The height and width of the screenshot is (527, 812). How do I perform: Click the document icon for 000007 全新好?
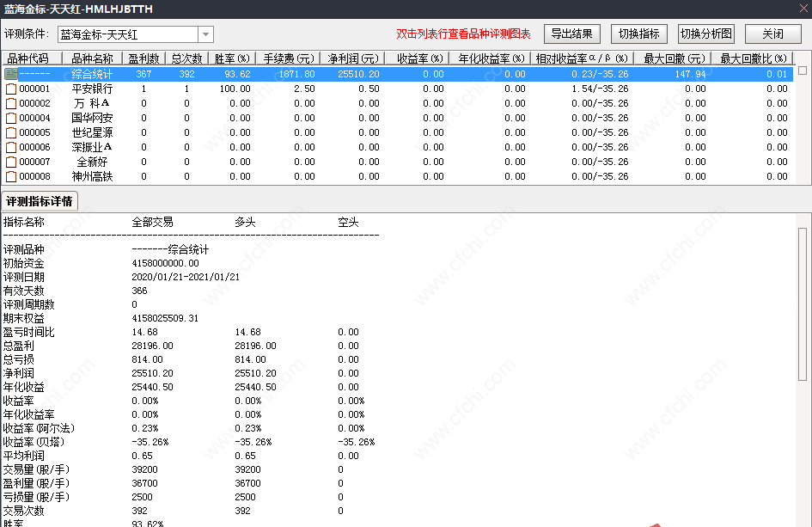point(11,162)
